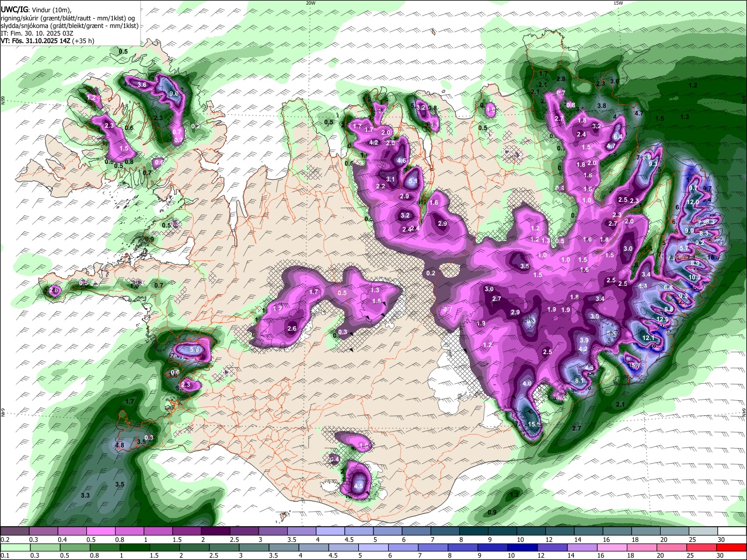Click the pale green rain swatch starting at 0.1
747x560 pixels.
15,547
